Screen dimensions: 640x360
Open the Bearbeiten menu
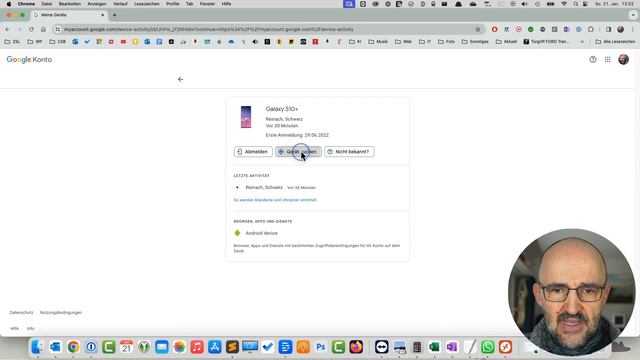tap(70, 4)
